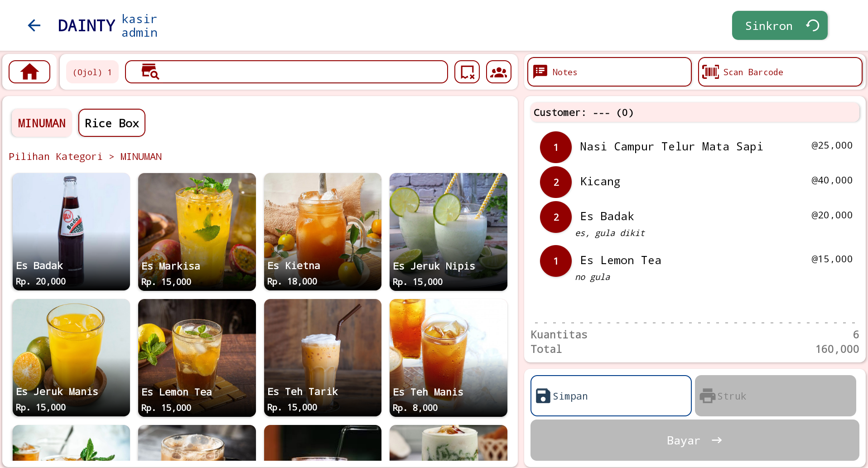The image size is (868, 468).
Task: Click the kasir admin label
Action: tap(140, 26)
